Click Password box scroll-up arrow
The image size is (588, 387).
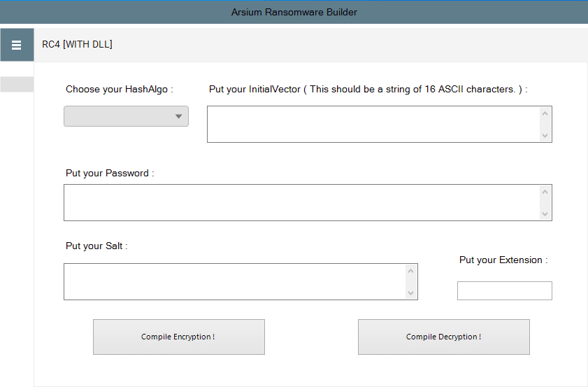point(545,191)
